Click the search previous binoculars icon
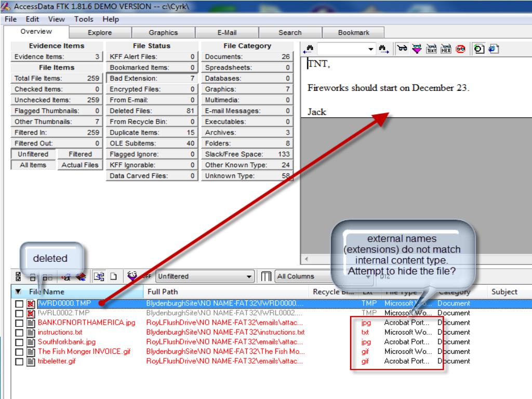 tap(309, 49)
